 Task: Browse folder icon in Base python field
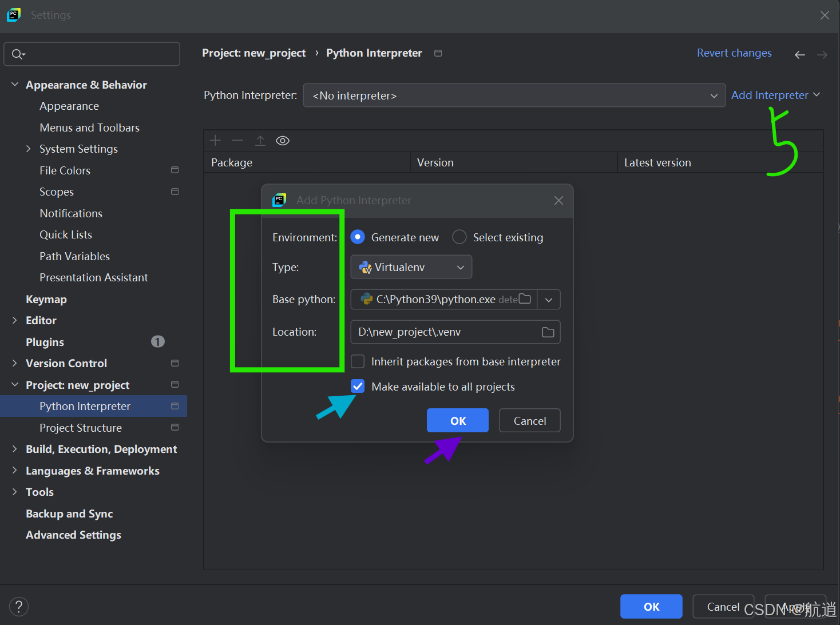[525, 299]
